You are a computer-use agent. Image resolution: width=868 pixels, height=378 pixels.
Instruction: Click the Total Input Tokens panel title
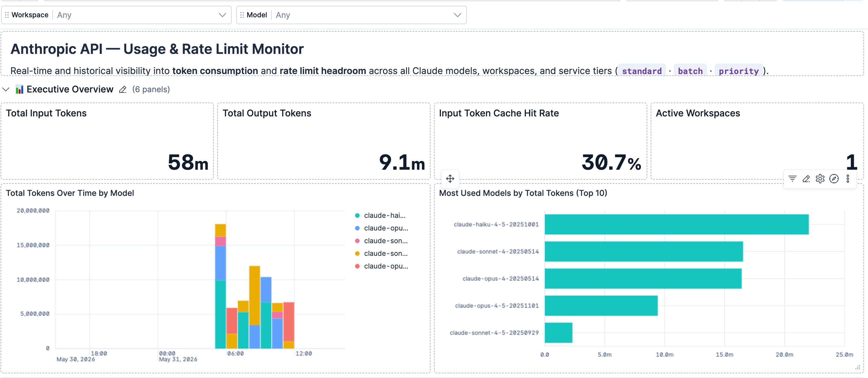(46, 113)
